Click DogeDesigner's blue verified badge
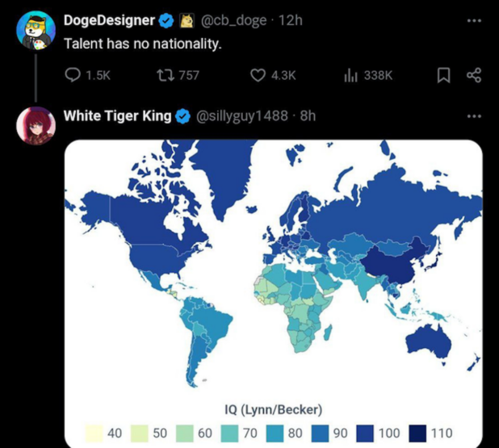The image size is (499, 448). (165, 20)
